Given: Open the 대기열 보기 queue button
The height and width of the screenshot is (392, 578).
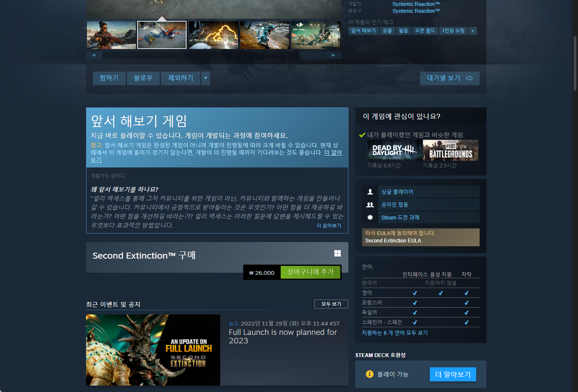Looking at the screenshot, I should (x=450, y=78).
